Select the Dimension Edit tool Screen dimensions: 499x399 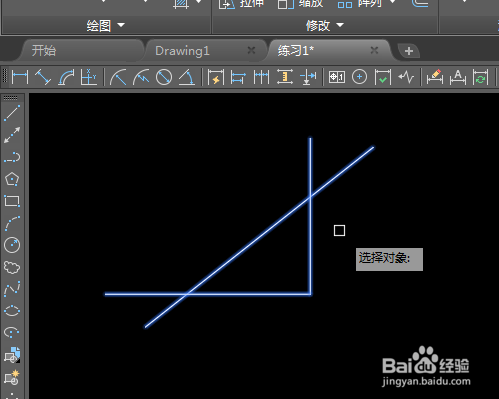click(x=435, y=77)
